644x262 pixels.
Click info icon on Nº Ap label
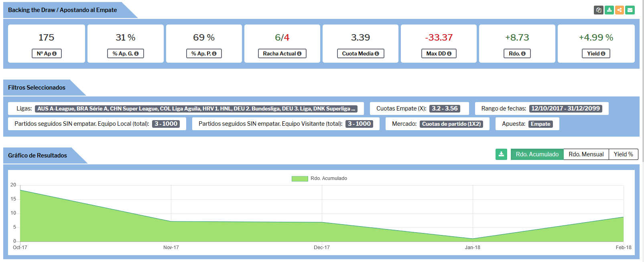(55, 54)
